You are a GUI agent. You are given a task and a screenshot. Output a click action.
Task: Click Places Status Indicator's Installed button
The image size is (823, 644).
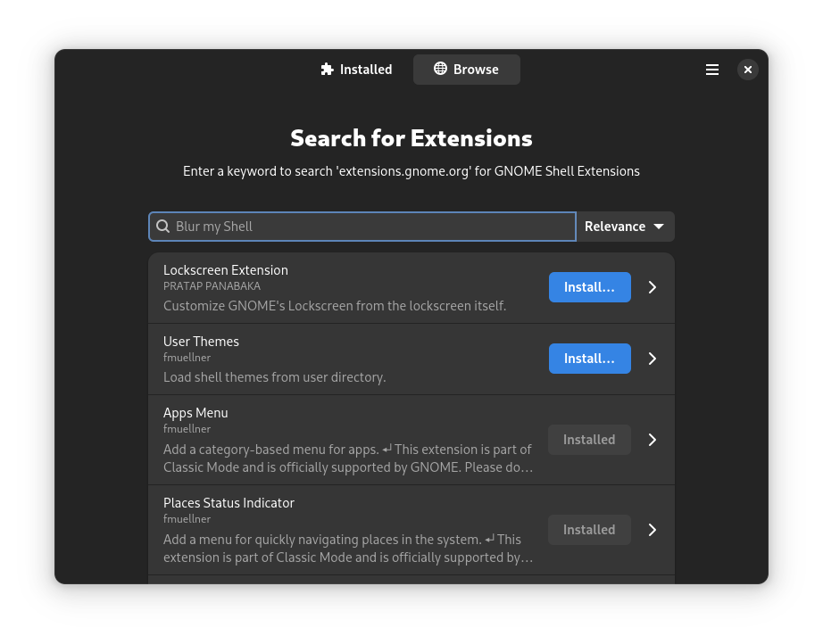pos(589,529)
